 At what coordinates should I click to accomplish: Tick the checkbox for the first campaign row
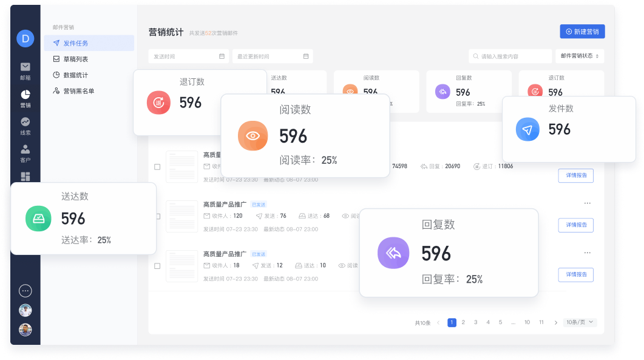[157, 166]
